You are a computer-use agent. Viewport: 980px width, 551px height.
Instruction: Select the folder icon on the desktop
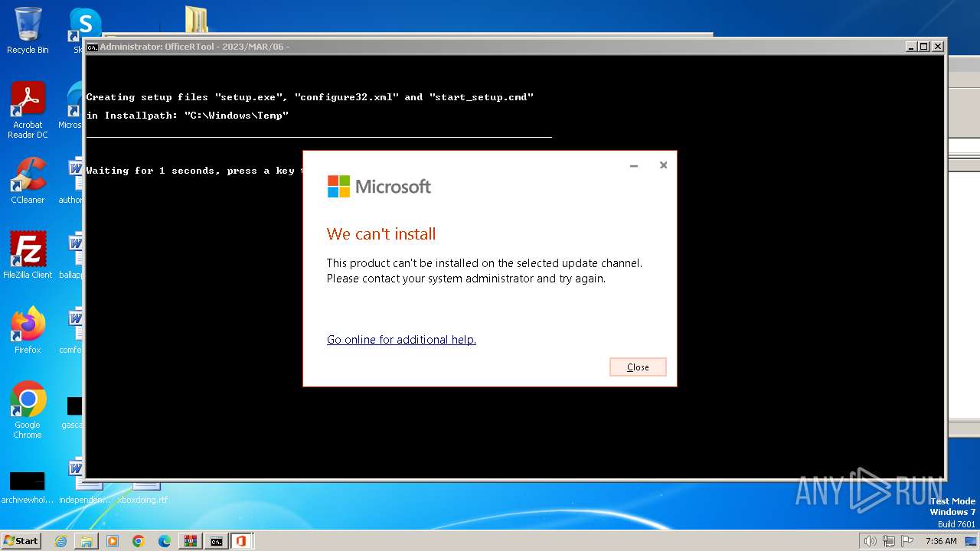pos(196,20)
